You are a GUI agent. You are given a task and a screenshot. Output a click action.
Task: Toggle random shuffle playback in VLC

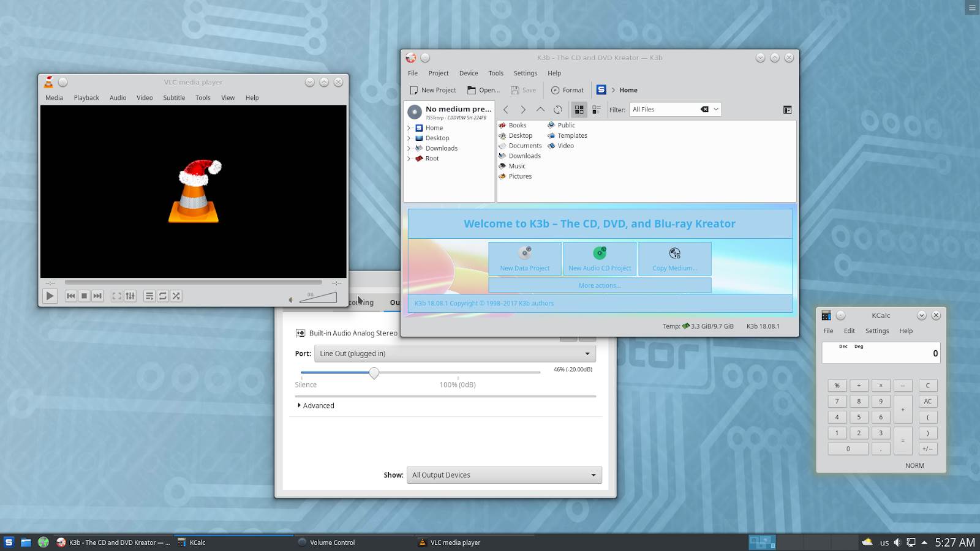[x=176, y=296]
